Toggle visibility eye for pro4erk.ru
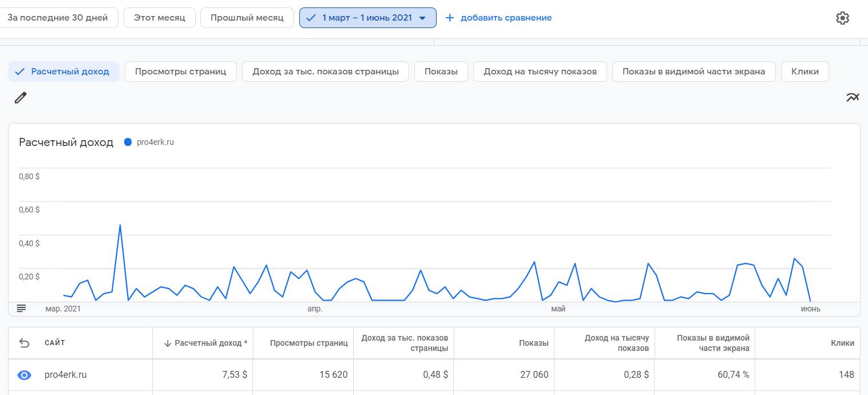This screenshot has width=868, height=395. tap(24, 375)
